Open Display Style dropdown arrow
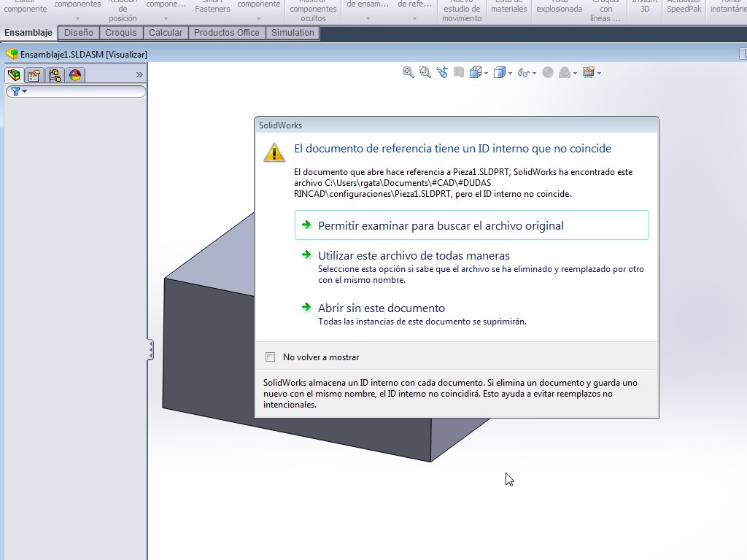Screen dimensions: 747x560 pos(510,73)
